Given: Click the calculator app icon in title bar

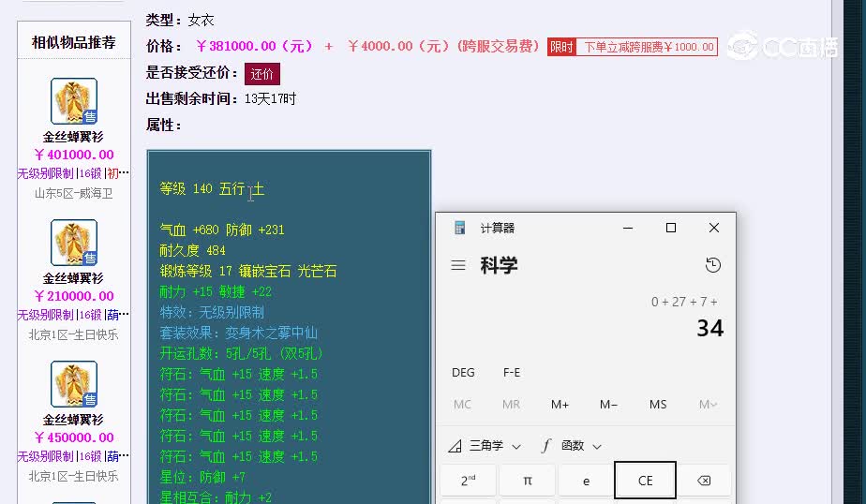Looking at the screenshot, I should (459, 228).
